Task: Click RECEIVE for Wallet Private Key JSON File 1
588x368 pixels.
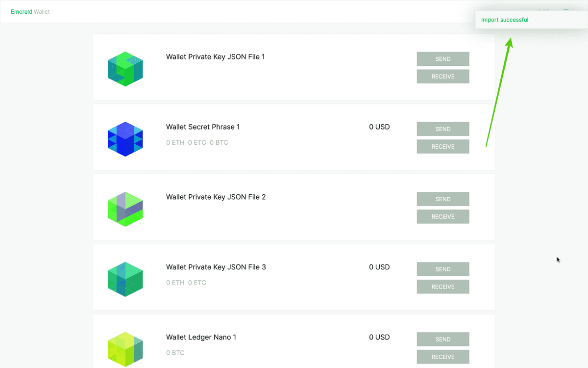Action: tap(443, 77)
